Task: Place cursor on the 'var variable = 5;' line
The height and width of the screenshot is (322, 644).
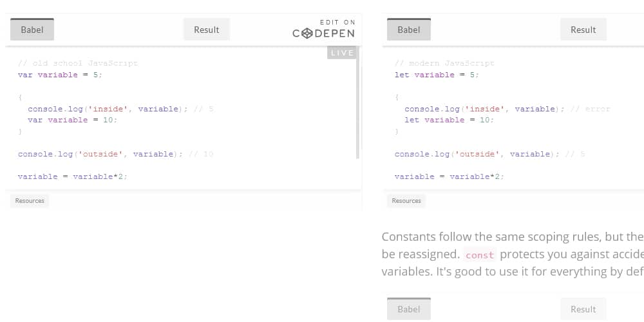Action: (60, 75)
